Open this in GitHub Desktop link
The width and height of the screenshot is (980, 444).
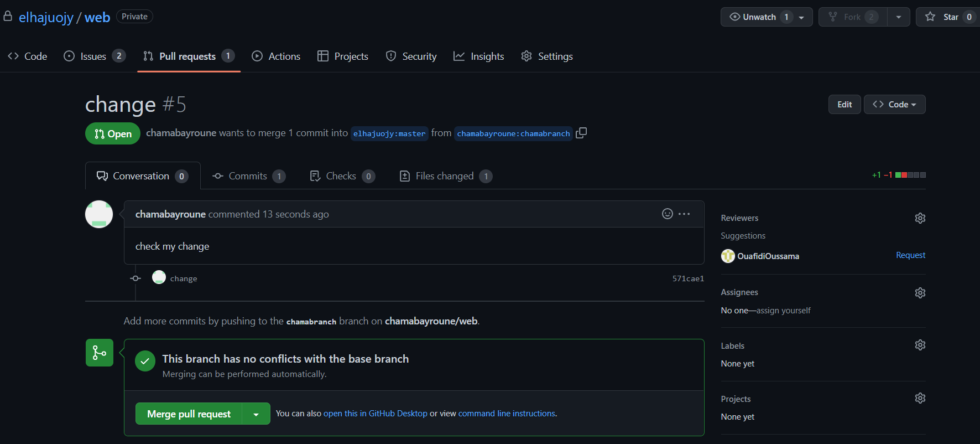(375, 414)
